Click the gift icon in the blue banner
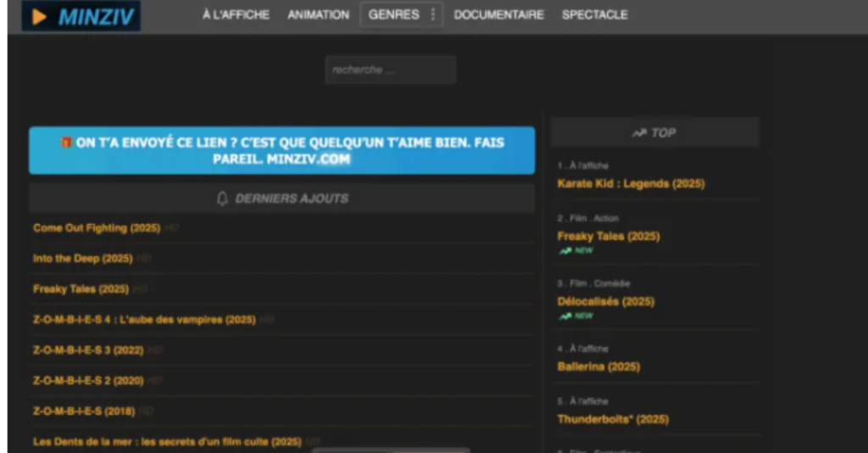 66,143
